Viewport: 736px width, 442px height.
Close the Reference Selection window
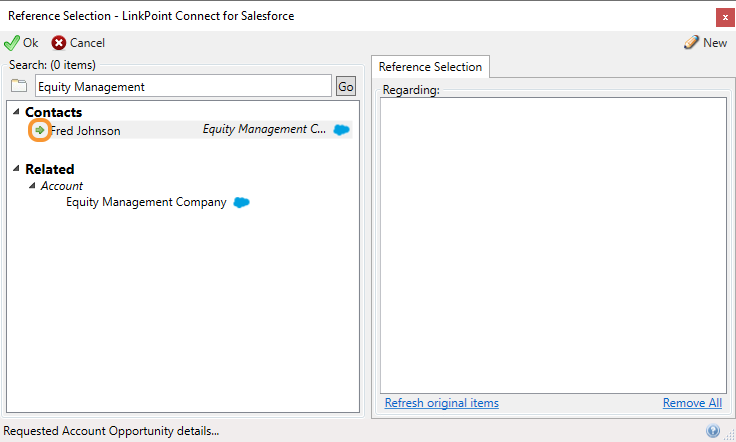coord(725,17)
